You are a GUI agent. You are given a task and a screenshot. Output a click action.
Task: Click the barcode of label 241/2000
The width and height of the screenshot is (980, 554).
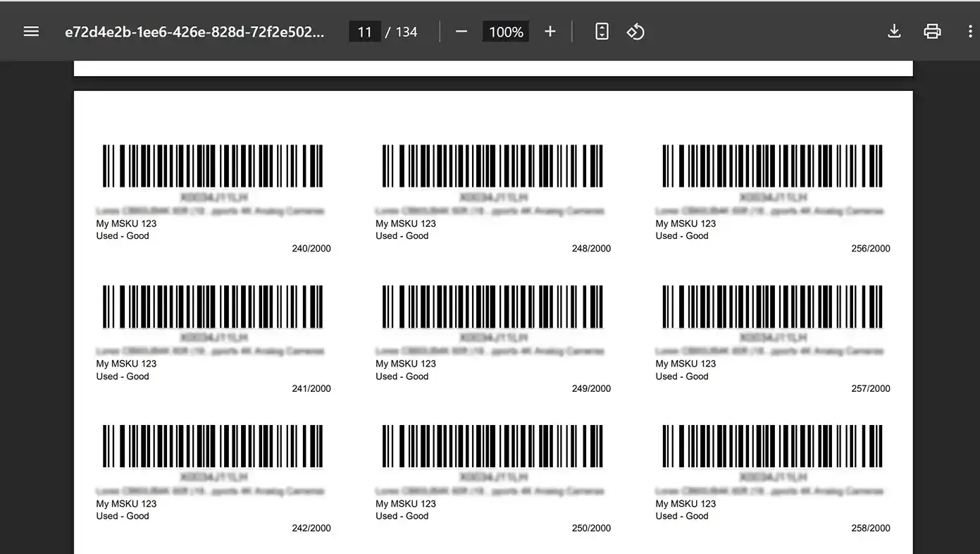(x=213, y=306)
